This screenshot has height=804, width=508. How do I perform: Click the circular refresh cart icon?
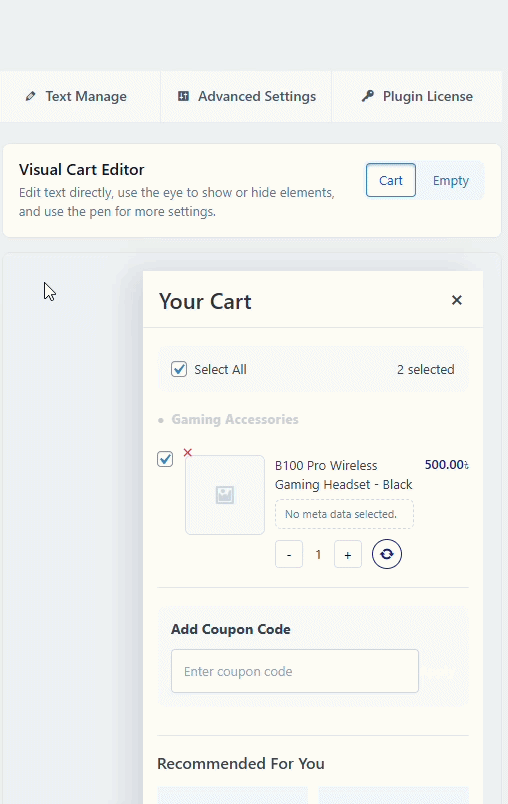click(x=387, y=554)
